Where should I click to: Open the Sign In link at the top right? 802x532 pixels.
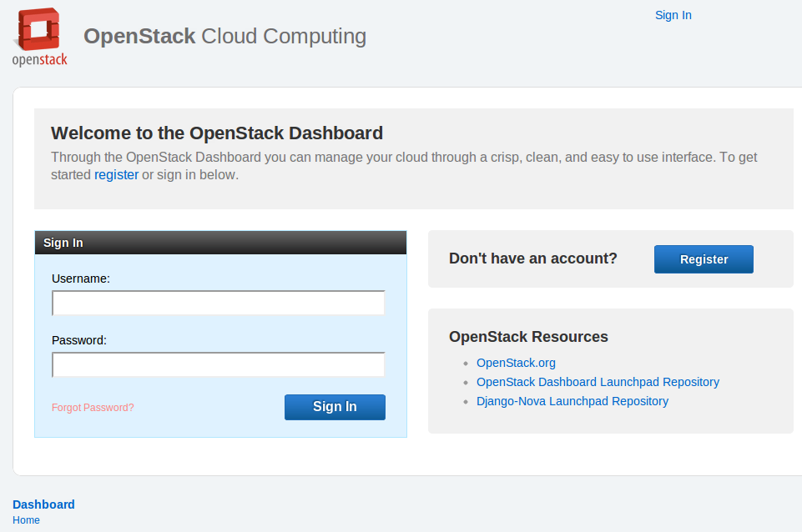pos(673,15)
